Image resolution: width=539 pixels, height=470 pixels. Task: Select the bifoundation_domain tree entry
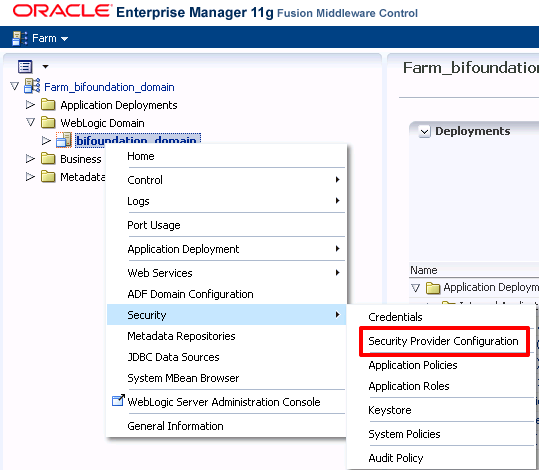pos(138,140)
